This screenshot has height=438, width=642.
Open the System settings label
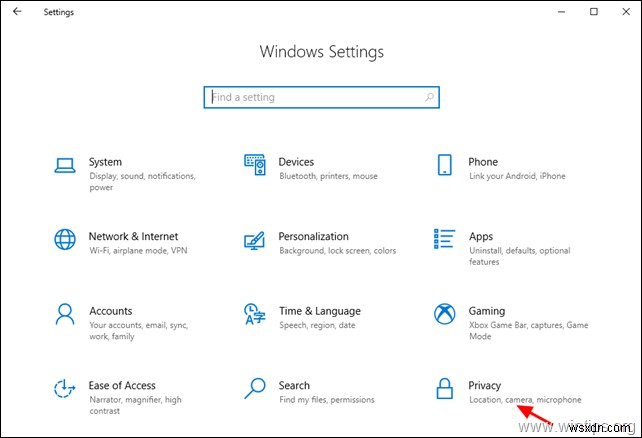[105, 161]
